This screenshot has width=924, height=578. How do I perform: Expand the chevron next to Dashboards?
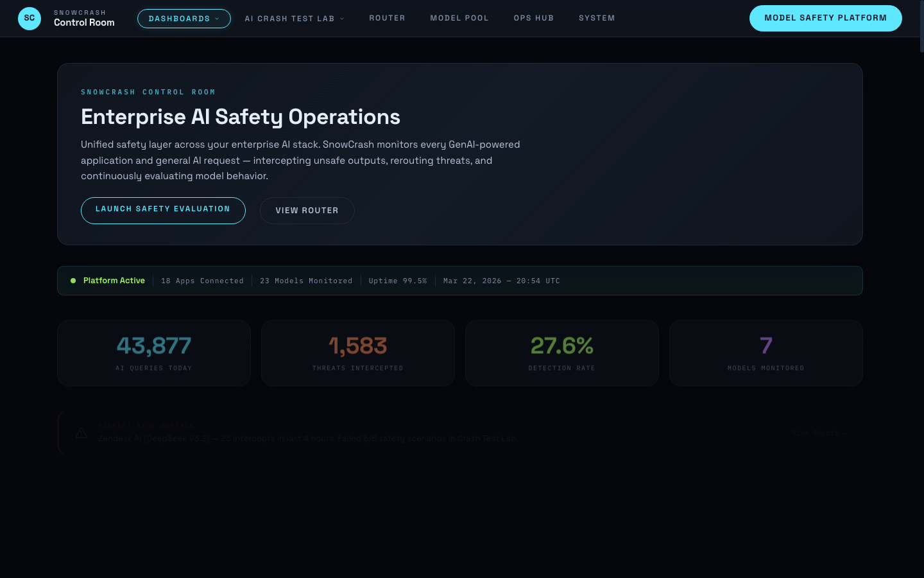click(x=217, y=19)
